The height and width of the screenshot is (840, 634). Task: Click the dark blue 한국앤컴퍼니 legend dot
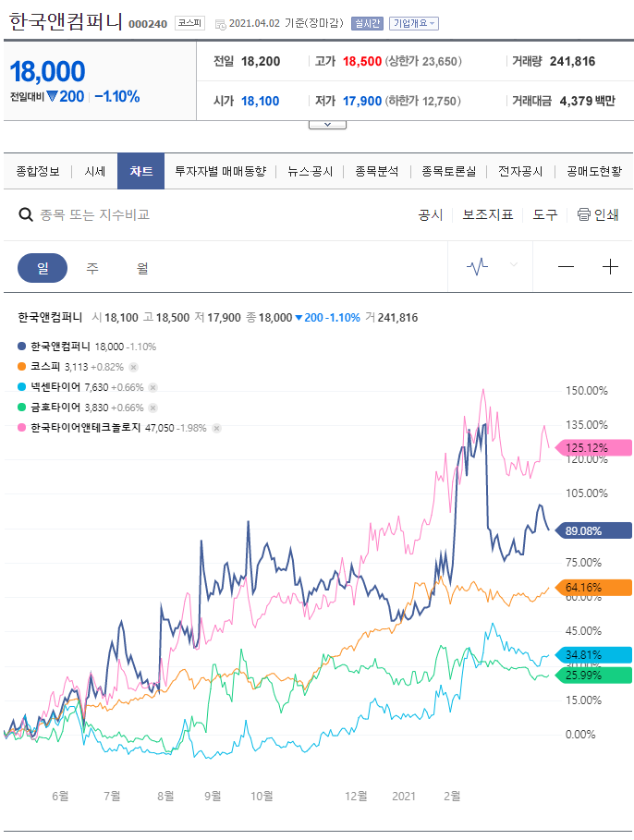coord(22,347)
